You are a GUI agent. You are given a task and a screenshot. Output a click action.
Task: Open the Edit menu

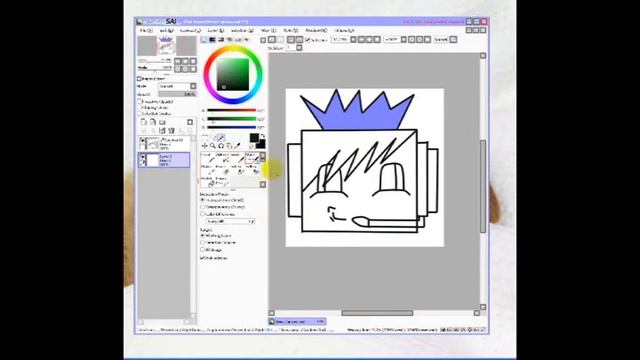(167, 31)
